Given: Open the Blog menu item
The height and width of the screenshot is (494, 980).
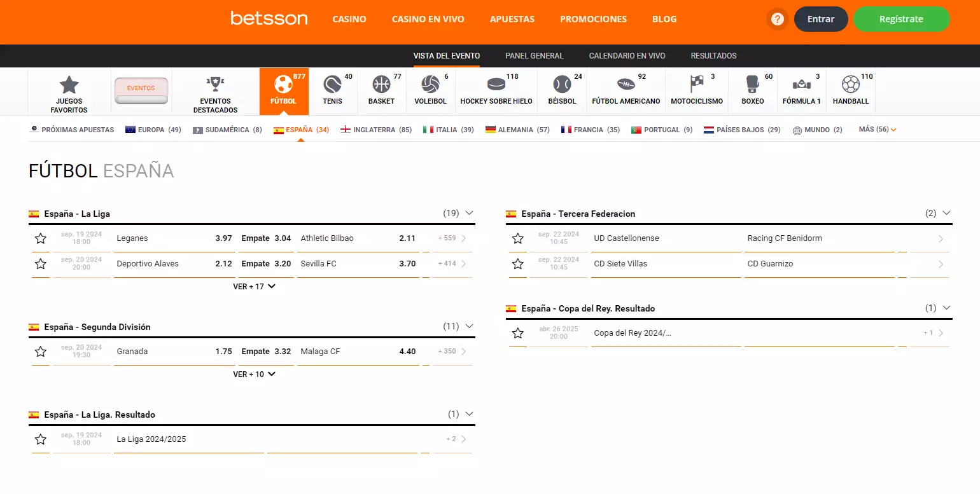Looking at the screenshot, I should [x=664, y=19].
